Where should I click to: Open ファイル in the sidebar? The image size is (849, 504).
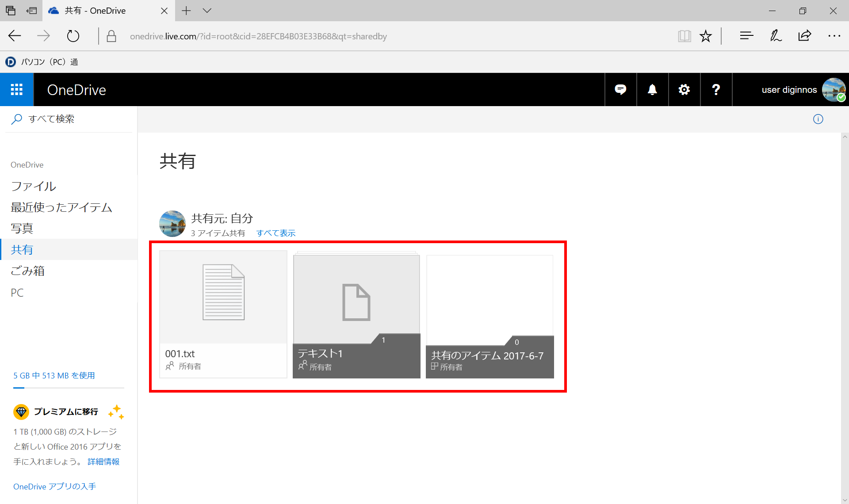pos(34,186)
